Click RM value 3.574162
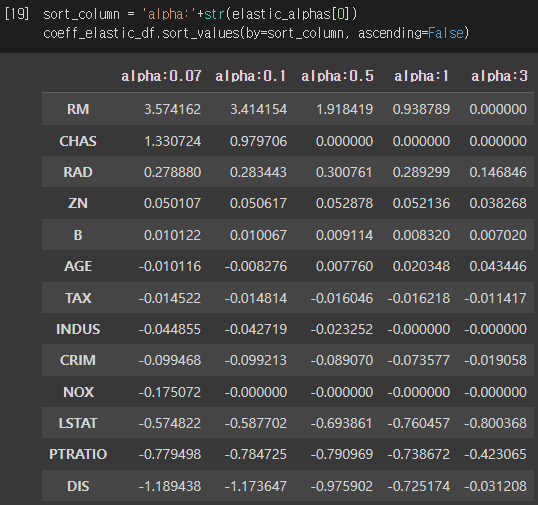The image size is (538, 505). click(x=172, y=109)
